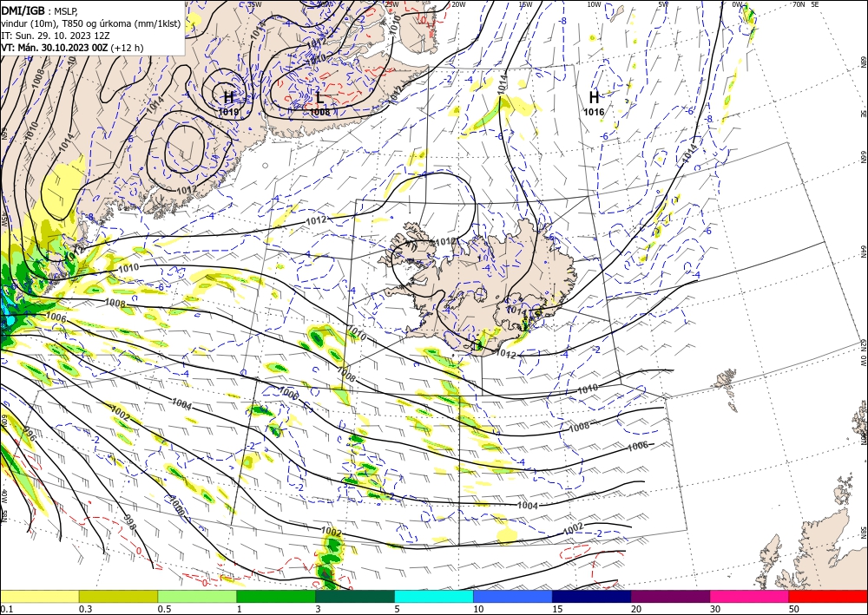Click the pale yellow 0.1–0.3 legend swatch
868x615 pixels.
(x=39, y=596)
